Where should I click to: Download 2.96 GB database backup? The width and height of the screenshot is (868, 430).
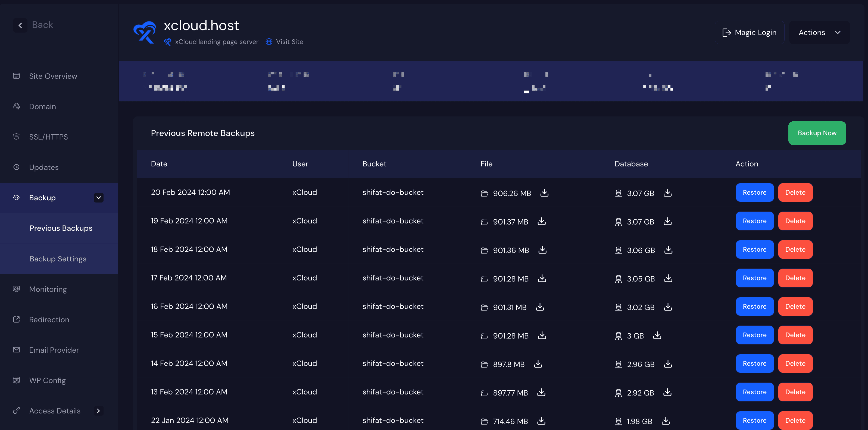(668, 364)
